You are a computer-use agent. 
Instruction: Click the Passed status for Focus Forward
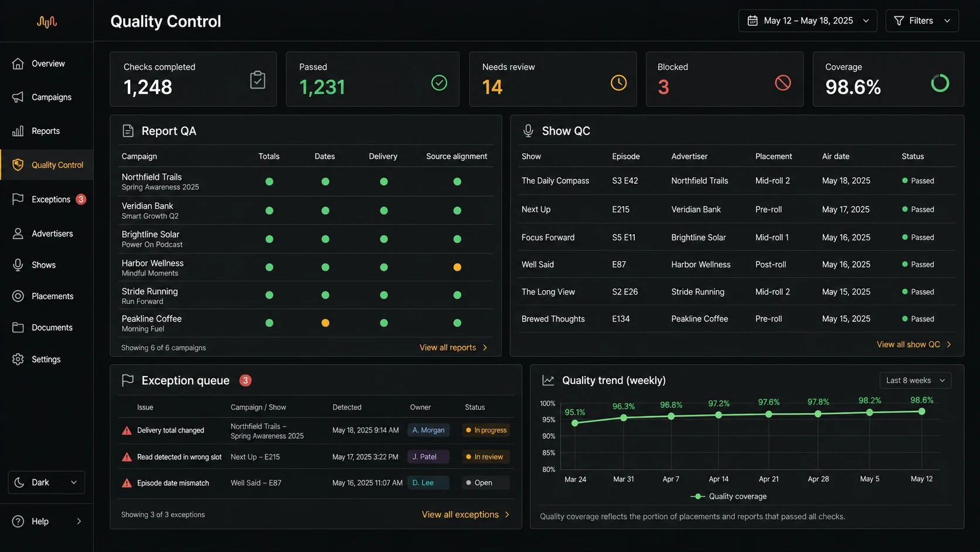[x=918, y=238]
